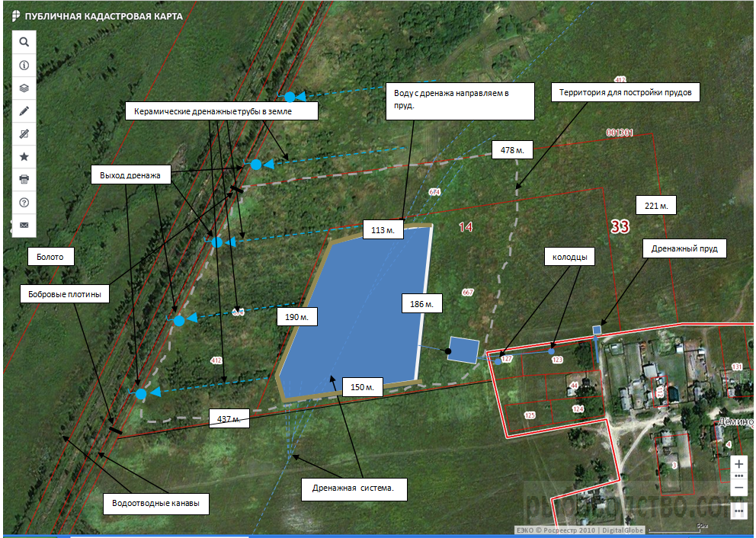This screenshot has height=538, width=756.
Task: Open the map layers stack icon
Action: tap(24, 88)
